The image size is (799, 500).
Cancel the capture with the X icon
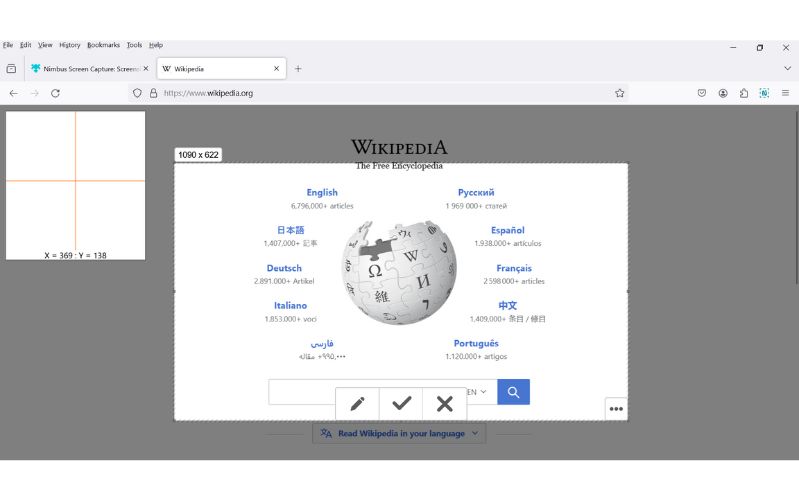coord(444,404)
